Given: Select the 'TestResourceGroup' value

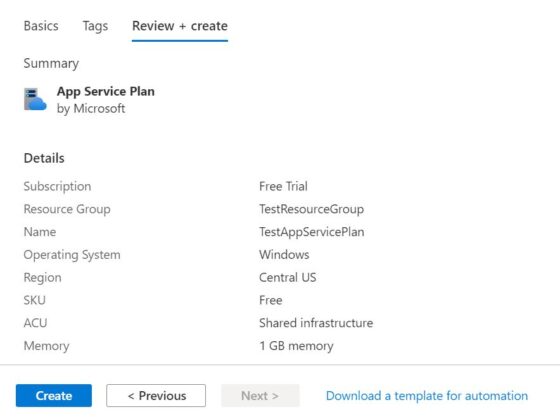Looking at the screenshot, I should [311, 209].
